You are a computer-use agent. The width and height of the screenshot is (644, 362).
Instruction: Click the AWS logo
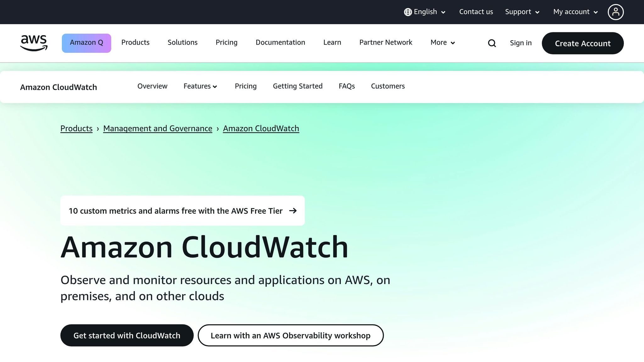pos(34,43)
